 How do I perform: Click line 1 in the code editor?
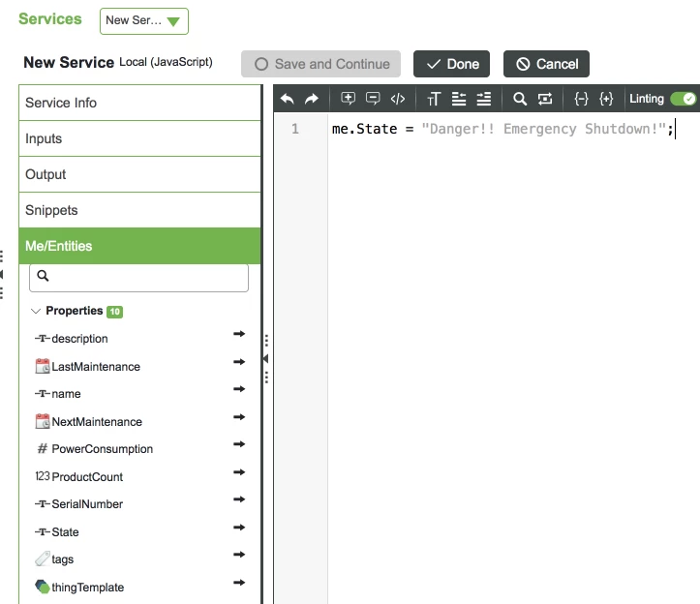502,129
